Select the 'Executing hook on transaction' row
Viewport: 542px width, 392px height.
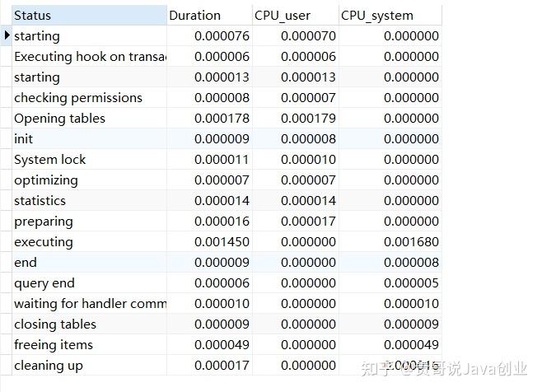(x=90, y=57)
